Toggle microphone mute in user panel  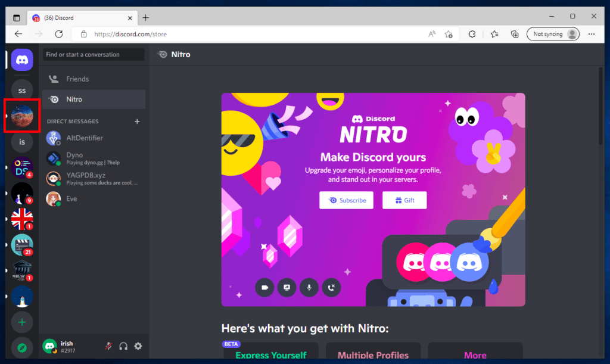click(x=108, y=346)
